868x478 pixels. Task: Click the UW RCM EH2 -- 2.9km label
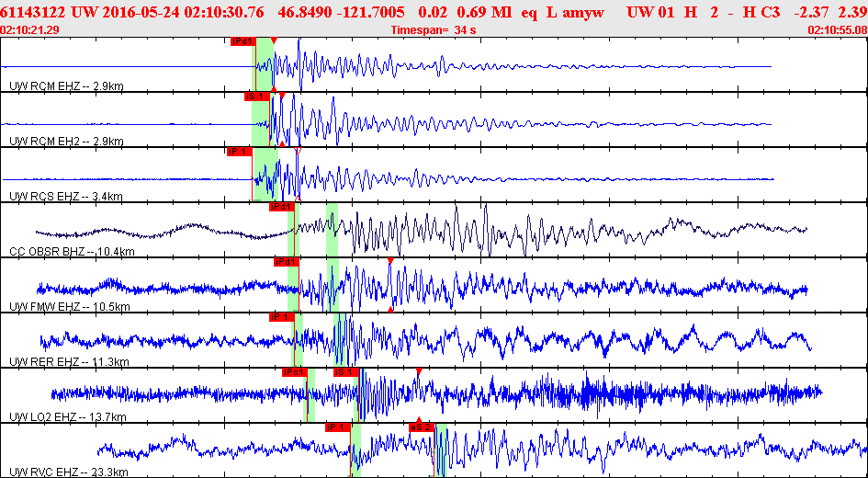tap(66, 142)
